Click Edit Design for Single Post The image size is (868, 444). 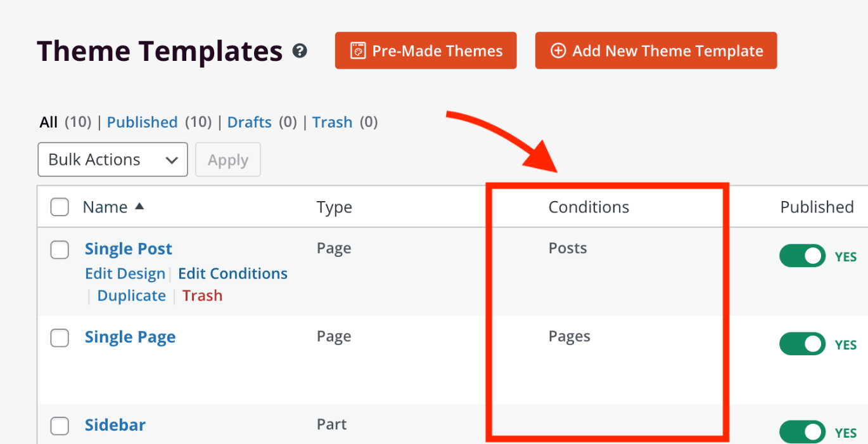coord(125,273)
